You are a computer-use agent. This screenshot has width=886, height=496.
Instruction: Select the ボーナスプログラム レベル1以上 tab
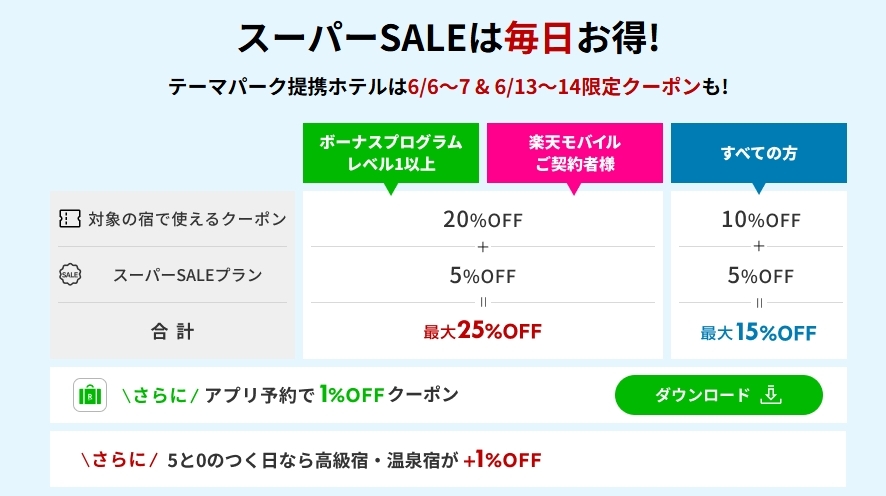391,153
